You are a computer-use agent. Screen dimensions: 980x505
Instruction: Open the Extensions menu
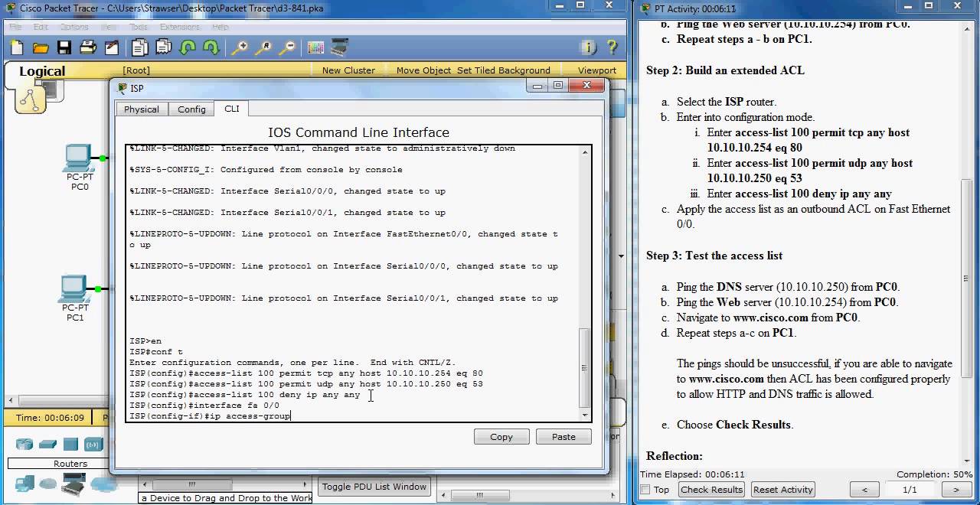180,27
